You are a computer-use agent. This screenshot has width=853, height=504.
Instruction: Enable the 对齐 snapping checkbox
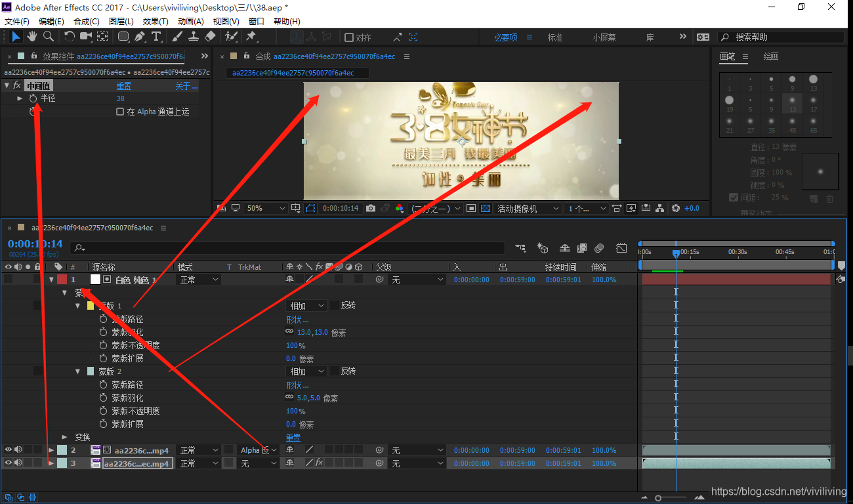coord(349,37)
